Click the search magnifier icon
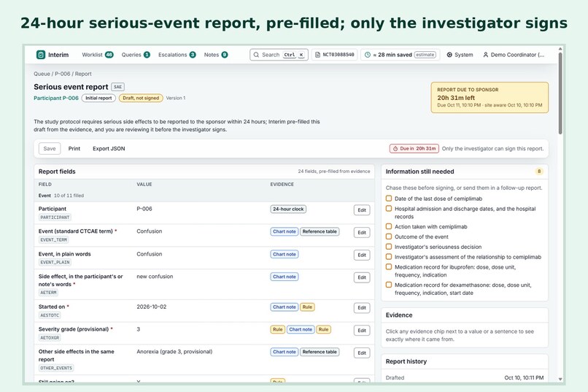Image resolution: width=588 pixels, height=392 pixels. [x=256, y=55]
